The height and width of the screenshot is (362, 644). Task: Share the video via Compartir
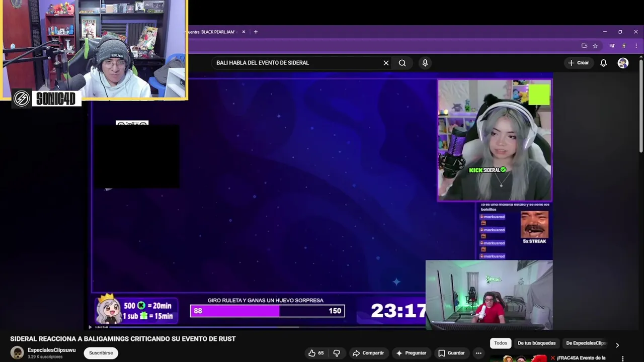click(368, 353)
